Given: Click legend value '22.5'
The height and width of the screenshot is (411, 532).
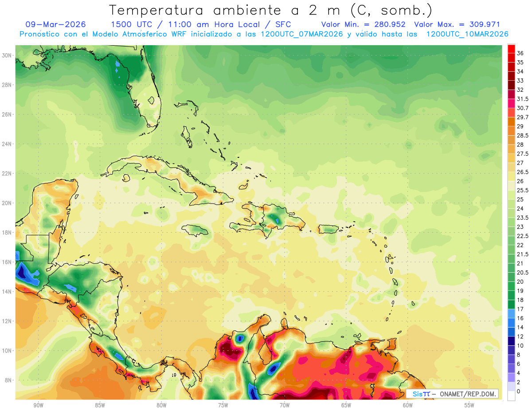Looking at the screenshot, I should [x=523, y=236].
